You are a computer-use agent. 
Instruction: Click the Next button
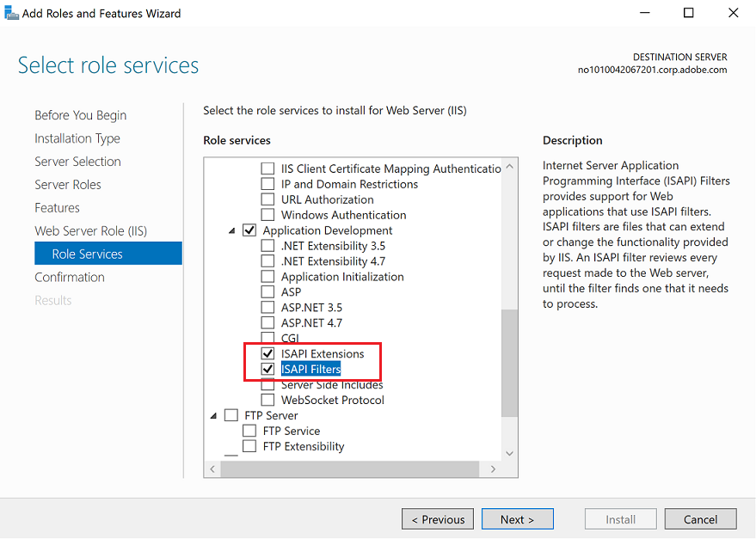517,519
